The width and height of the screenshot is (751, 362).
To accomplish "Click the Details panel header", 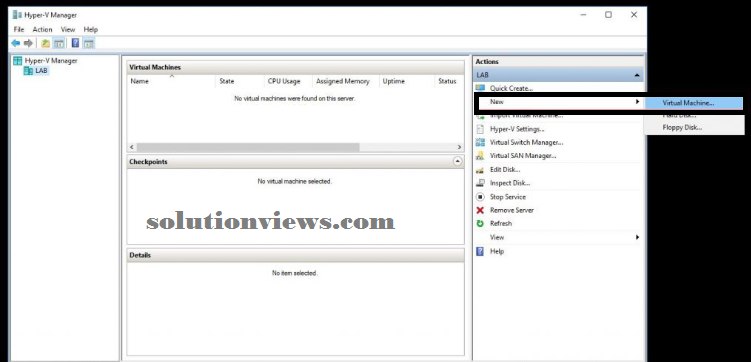I will pos(296,255).
